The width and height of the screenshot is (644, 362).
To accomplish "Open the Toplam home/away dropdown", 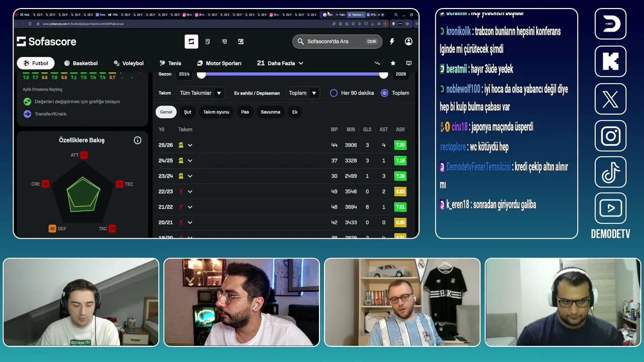I will (x=302, y=93).
